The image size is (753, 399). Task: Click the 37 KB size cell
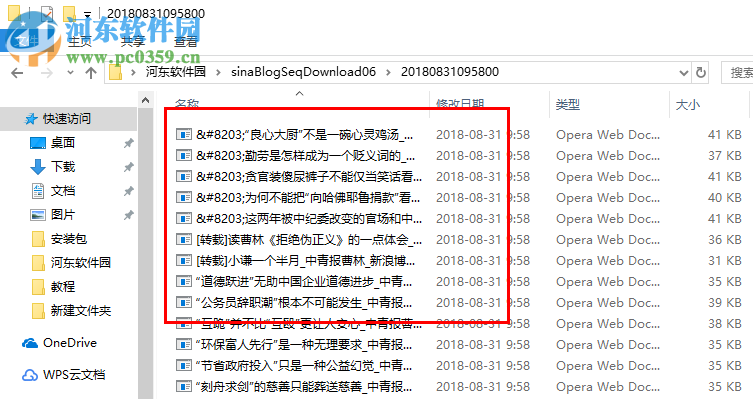(x=725, y=156)
